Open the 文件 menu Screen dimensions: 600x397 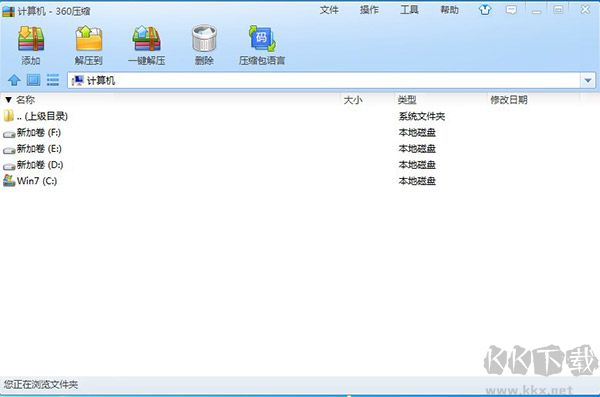click(x=329, y=10)
